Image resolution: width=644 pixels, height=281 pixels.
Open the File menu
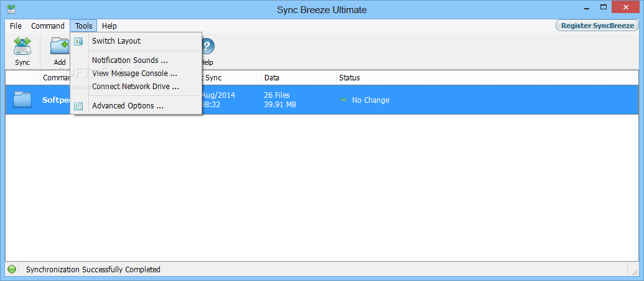pyautogui.click(x=16, y=26)
